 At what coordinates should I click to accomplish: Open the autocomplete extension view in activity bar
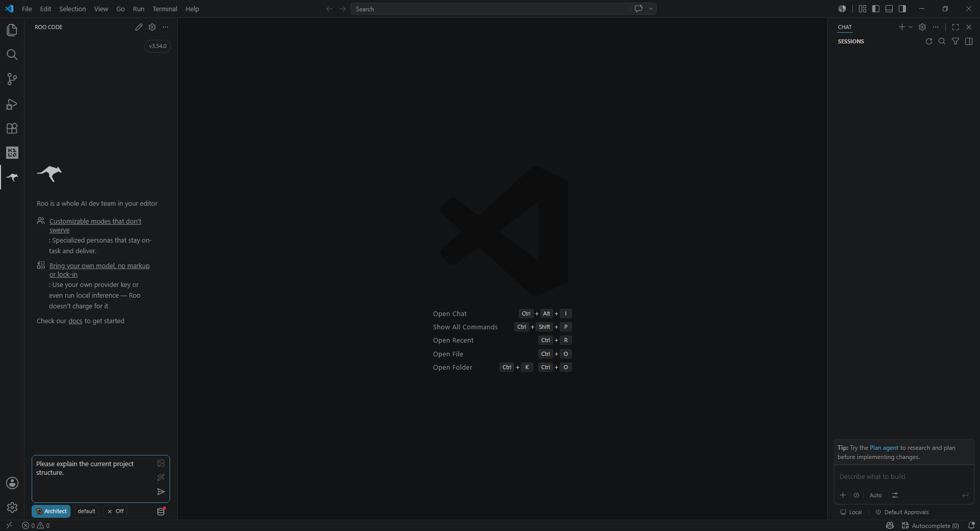(12, 153)
